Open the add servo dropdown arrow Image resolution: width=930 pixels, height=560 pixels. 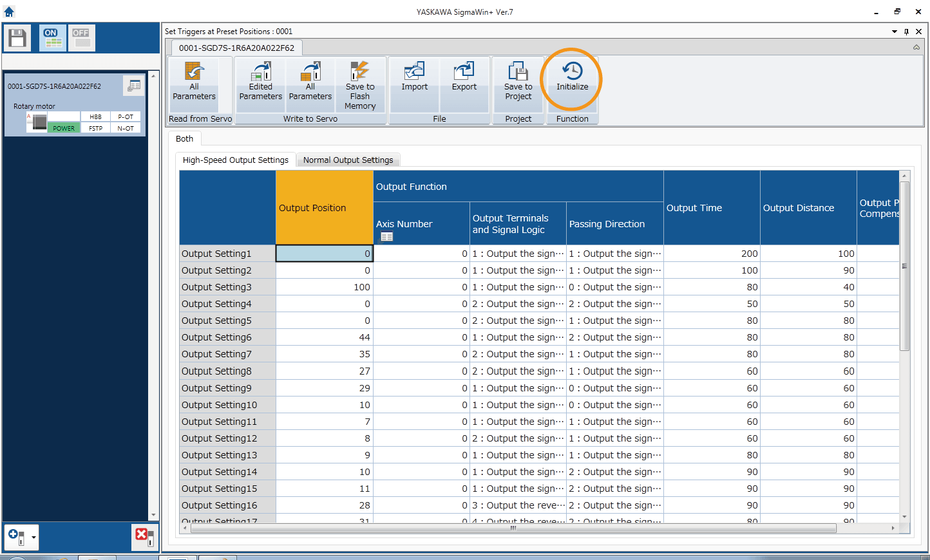pyautogui.click(x=33, y=536)
